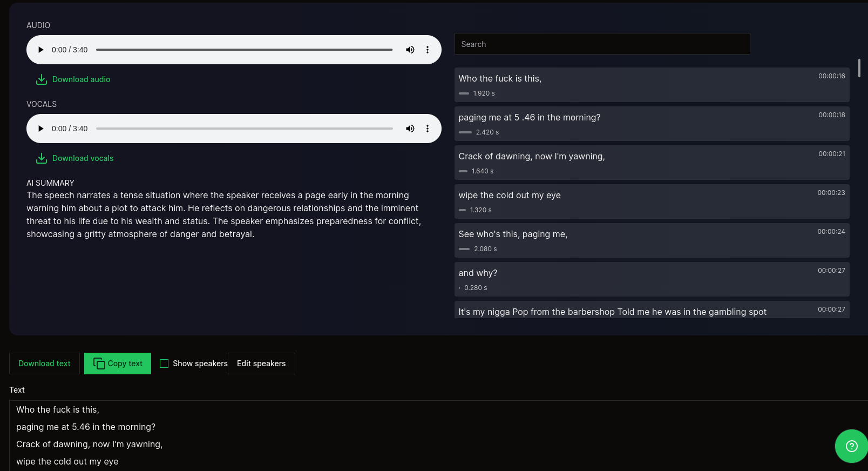The width and height of the screenshot is (868, 471).
Task: Play the vocals track
Action: pos(40,129)
